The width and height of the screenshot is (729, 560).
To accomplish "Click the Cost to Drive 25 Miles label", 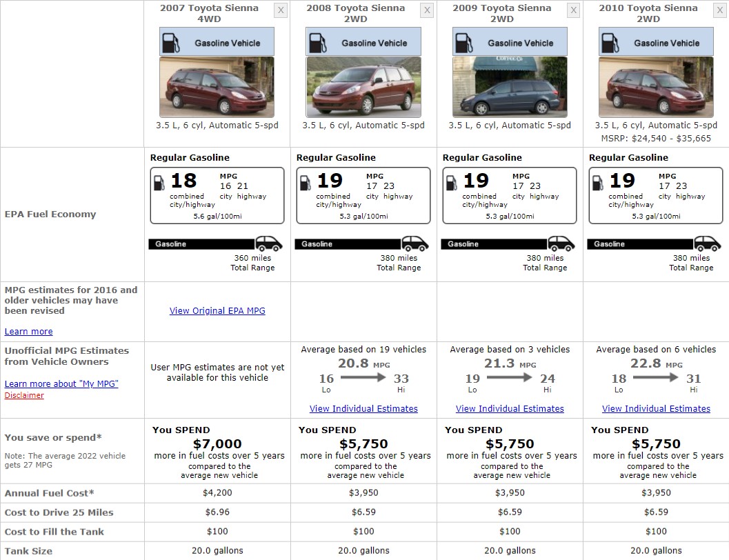I will [59, 512].
